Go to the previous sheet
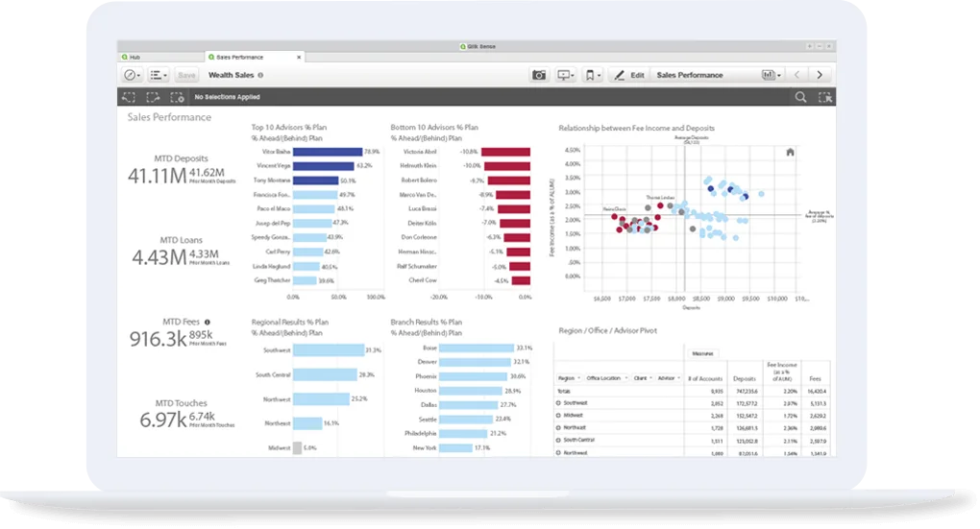The image size is (980, 529). coord(796,75)
